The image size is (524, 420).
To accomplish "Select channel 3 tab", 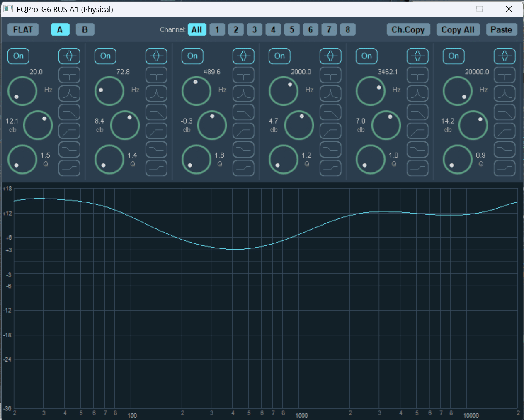I will (x=255, y=29).
